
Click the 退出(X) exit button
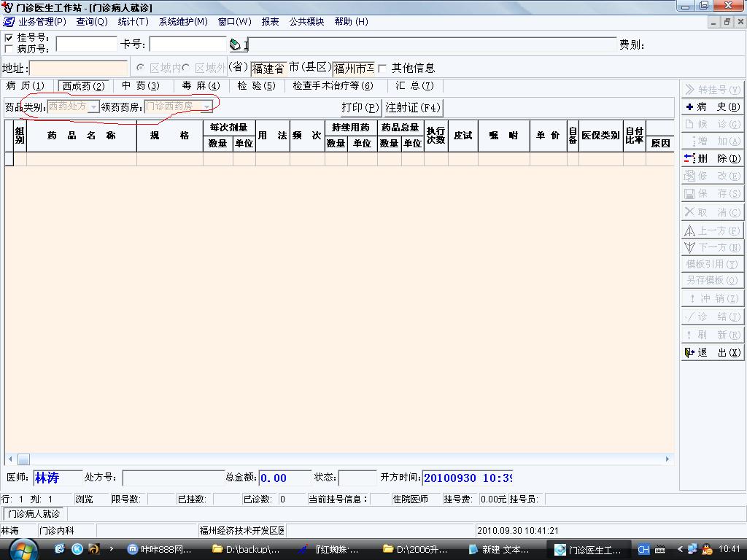(x=712, y=352)
